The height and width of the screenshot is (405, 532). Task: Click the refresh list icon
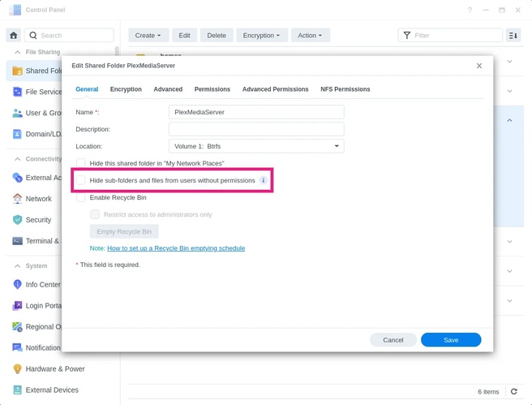point(514,391)
